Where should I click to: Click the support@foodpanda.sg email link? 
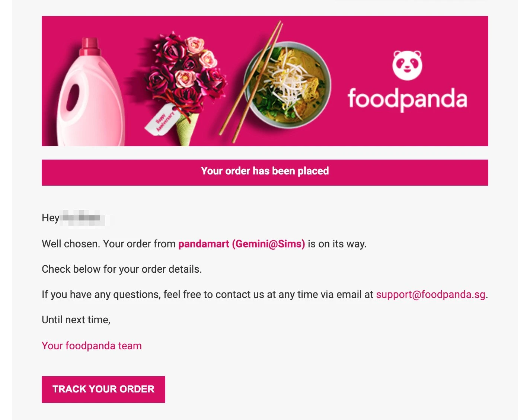tap(431, 295)
